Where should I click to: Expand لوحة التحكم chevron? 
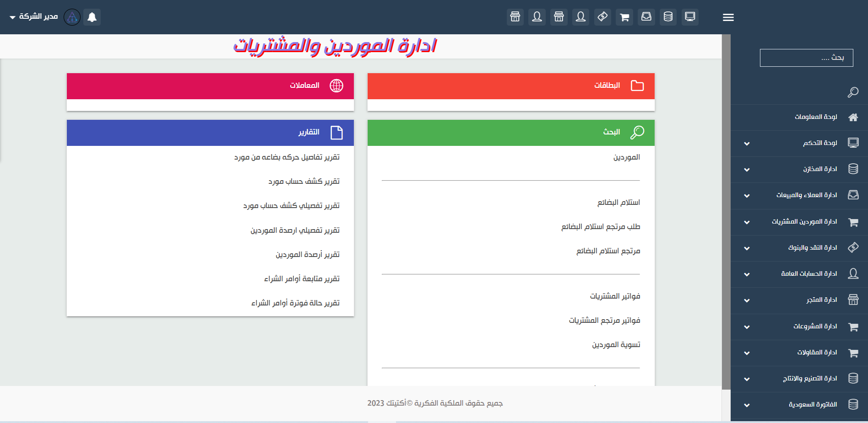(x=747, y=144)
